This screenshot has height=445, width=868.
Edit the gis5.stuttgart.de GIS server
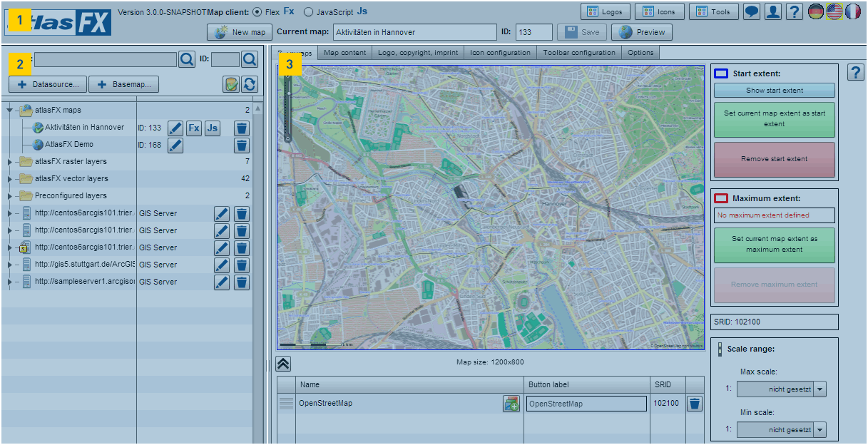pos(223,265)
